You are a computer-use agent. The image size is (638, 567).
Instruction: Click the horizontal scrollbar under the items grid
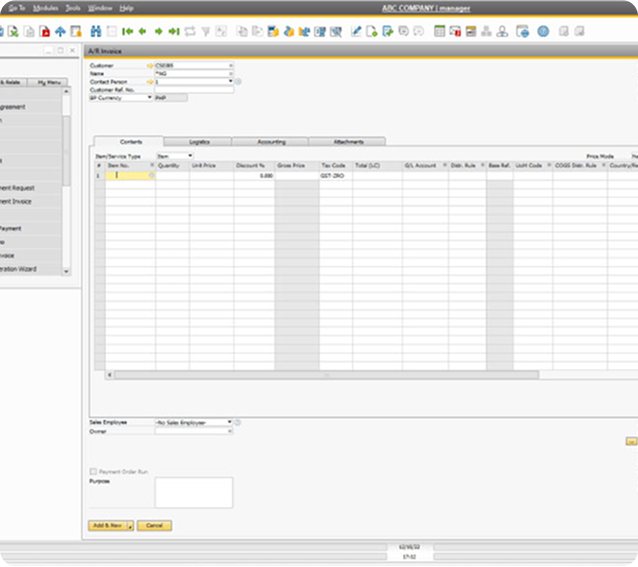[x=324, y=375]
